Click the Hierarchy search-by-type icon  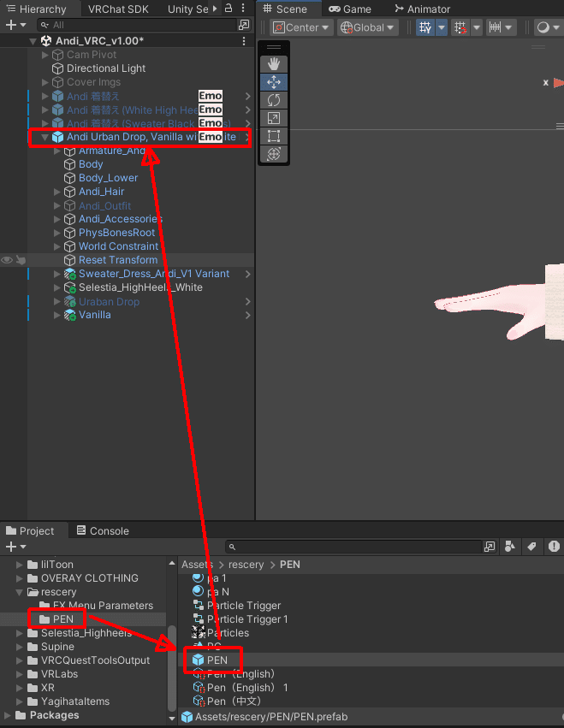(x=243, y=25)
